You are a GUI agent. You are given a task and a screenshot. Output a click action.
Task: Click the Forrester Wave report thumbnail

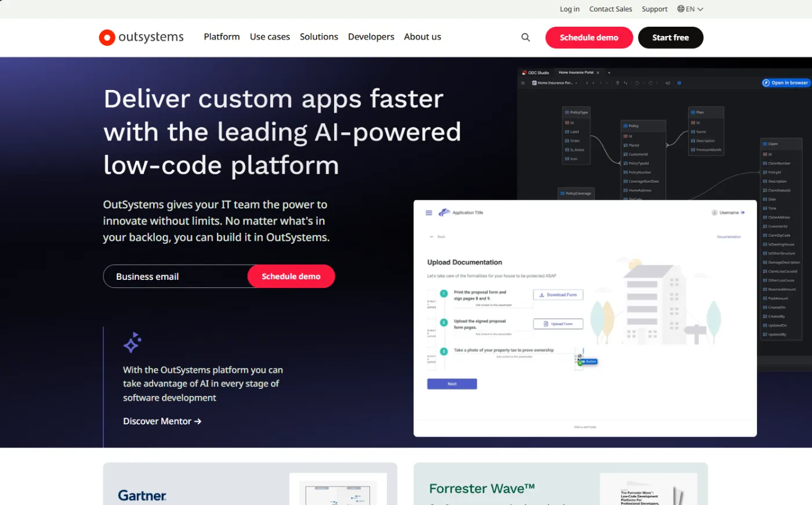[x=648, y=489]
